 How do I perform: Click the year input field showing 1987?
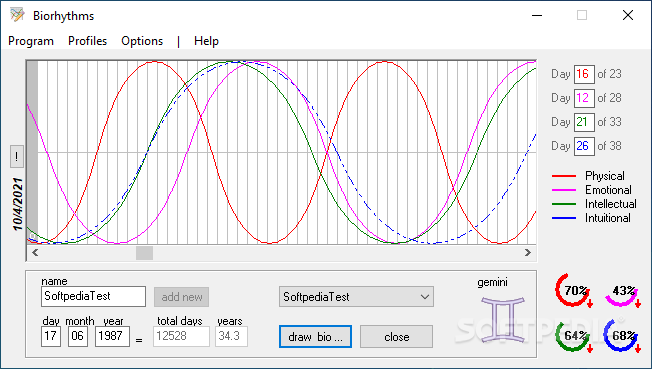(x=112, y=336)
